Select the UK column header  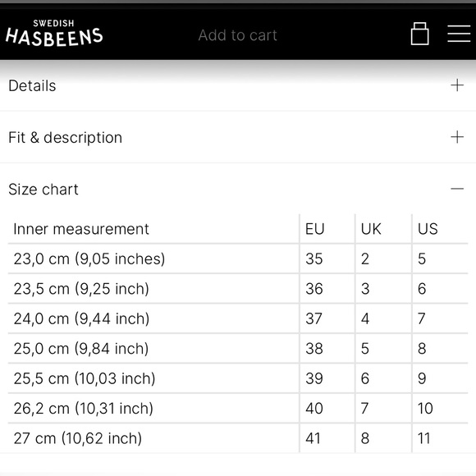click(371, 229)
